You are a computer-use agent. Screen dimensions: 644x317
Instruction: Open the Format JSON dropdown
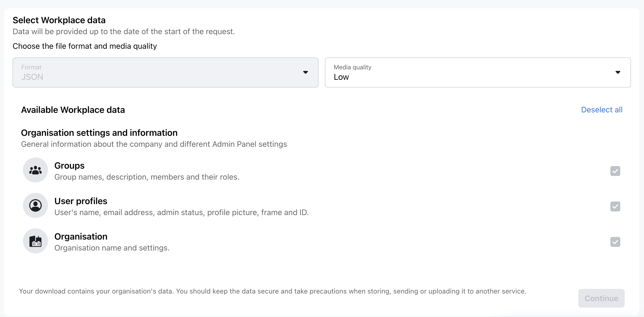165,72
